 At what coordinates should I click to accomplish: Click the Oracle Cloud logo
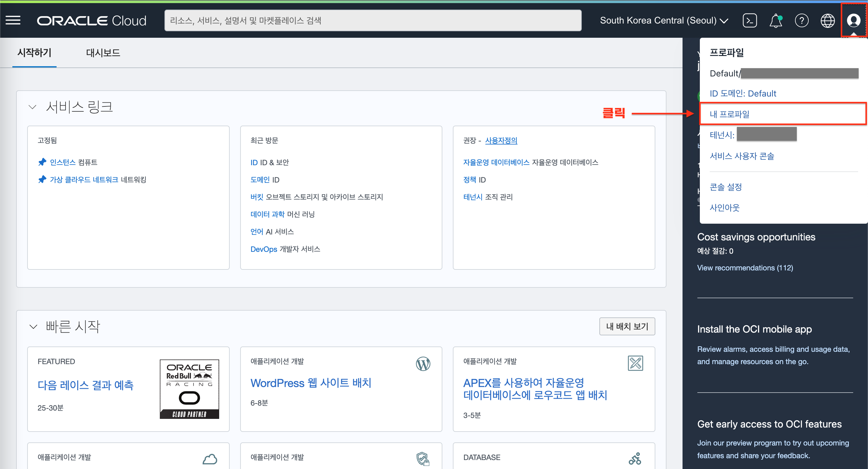91,20
